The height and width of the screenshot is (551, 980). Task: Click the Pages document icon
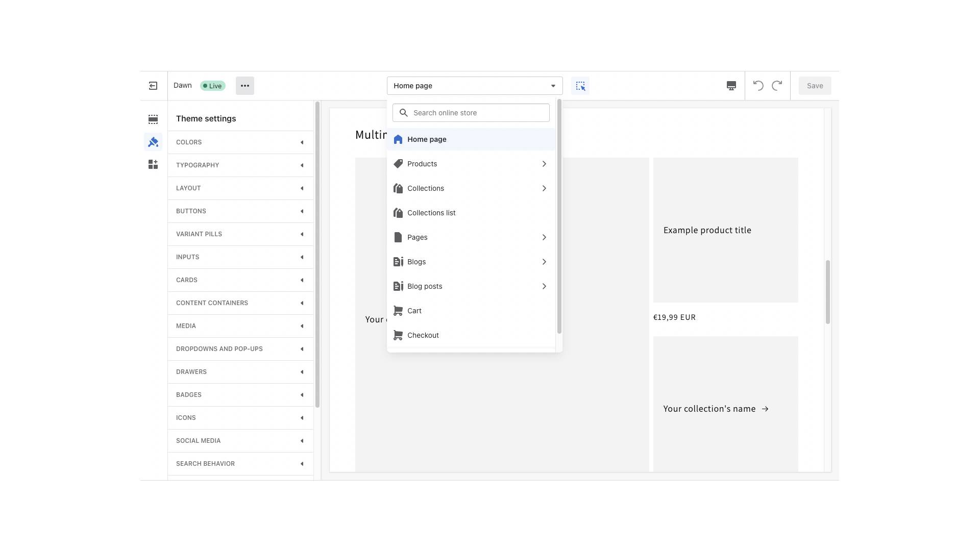point(398,237)
